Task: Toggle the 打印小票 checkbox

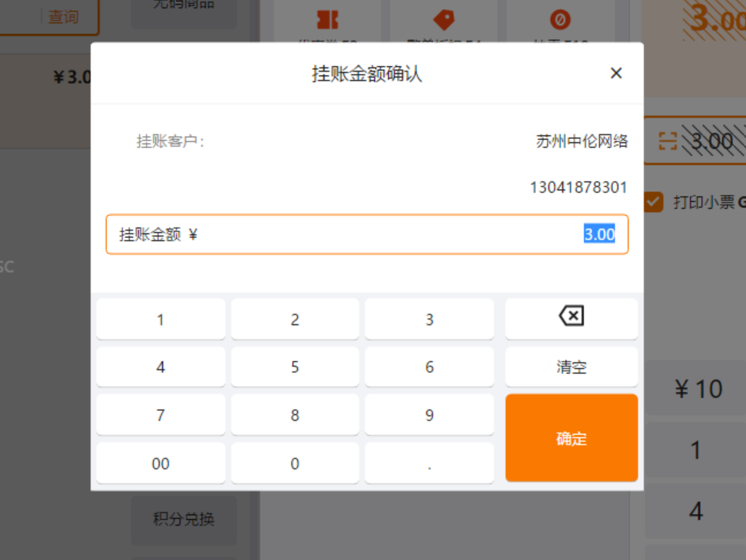Action: 654,202
